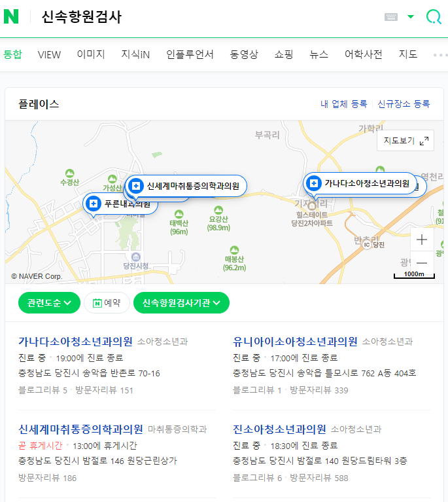Click 방문자리뷰 588 review count
The width and height of the screenshot is (448, 502).
(319, 478)
